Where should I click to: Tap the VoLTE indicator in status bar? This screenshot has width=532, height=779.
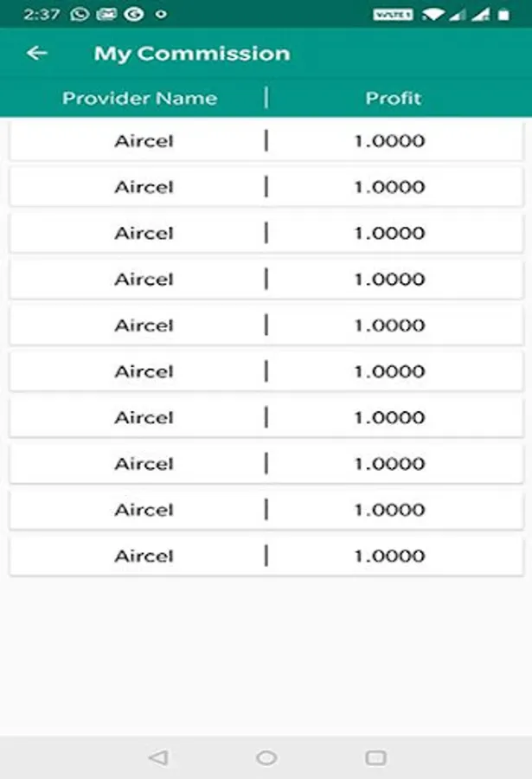(x=393, y=14)
